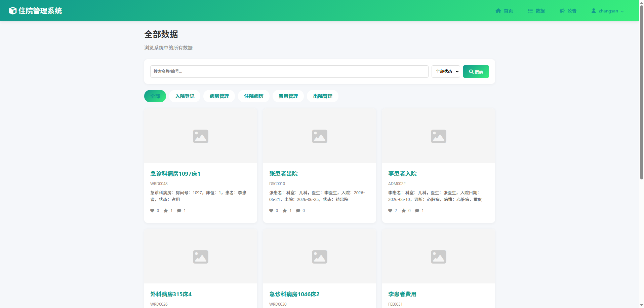Open the zhangsan user menu chevron
644x308 pixels.
coord(622,11)
